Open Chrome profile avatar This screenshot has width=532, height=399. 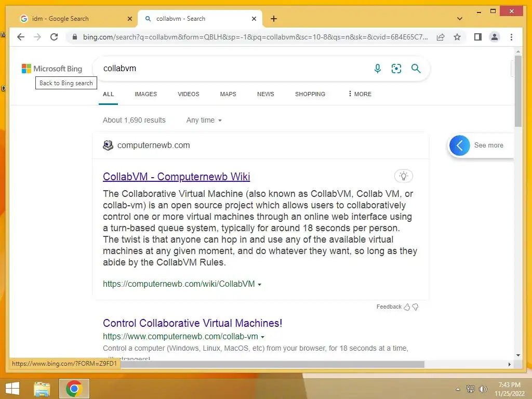click(495, 37)
